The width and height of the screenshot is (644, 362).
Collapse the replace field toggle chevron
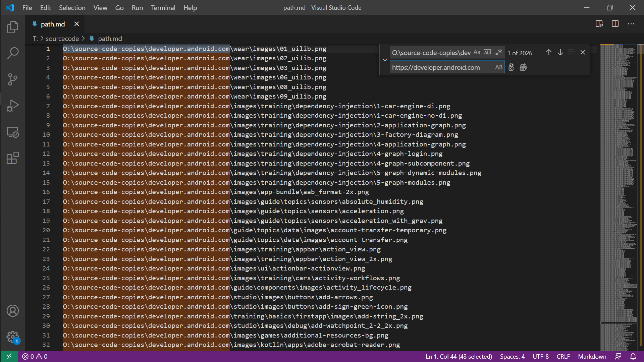point(385,60)
